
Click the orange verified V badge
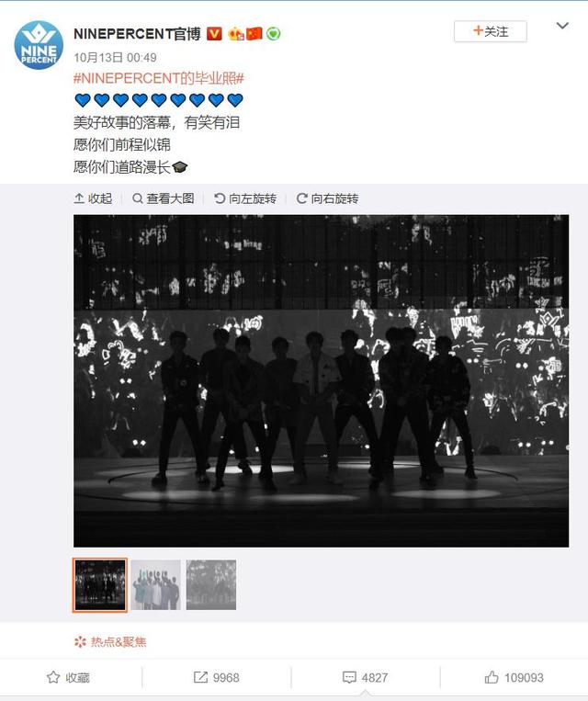pos(214,33)
